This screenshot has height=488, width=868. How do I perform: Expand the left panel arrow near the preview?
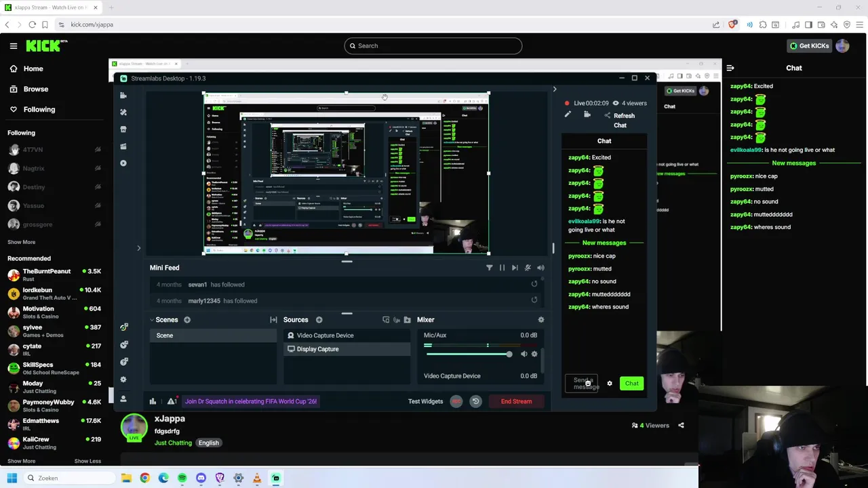pos(139,248)
